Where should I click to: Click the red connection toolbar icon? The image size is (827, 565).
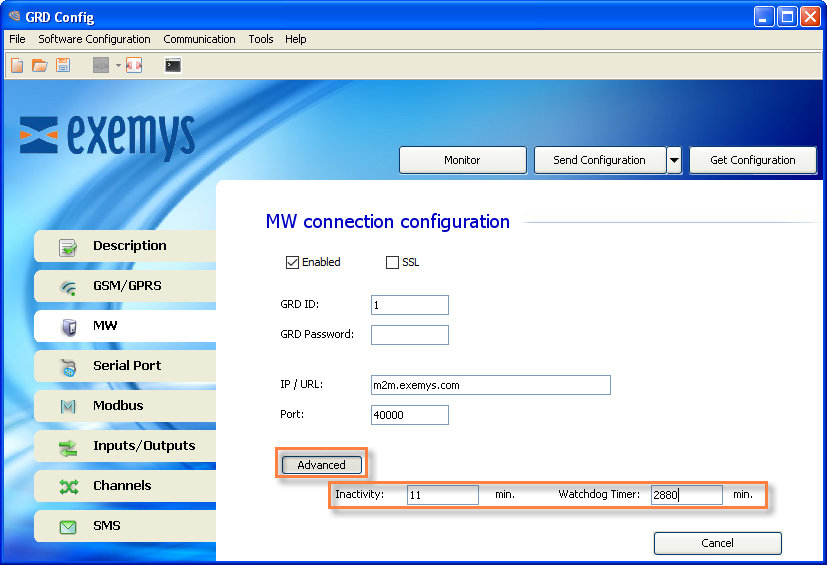[134, 65]
